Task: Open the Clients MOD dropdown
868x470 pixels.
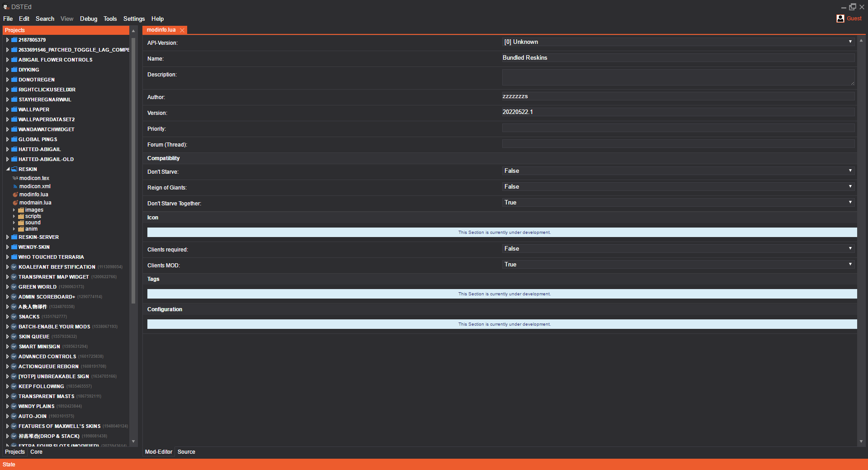Action: 678,264
